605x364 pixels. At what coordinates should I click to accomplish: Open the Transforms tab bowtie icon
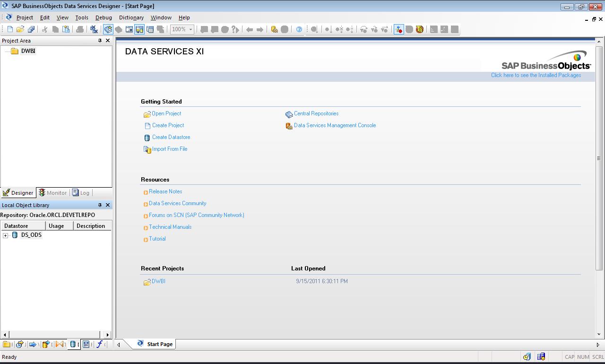click(60, 344)
